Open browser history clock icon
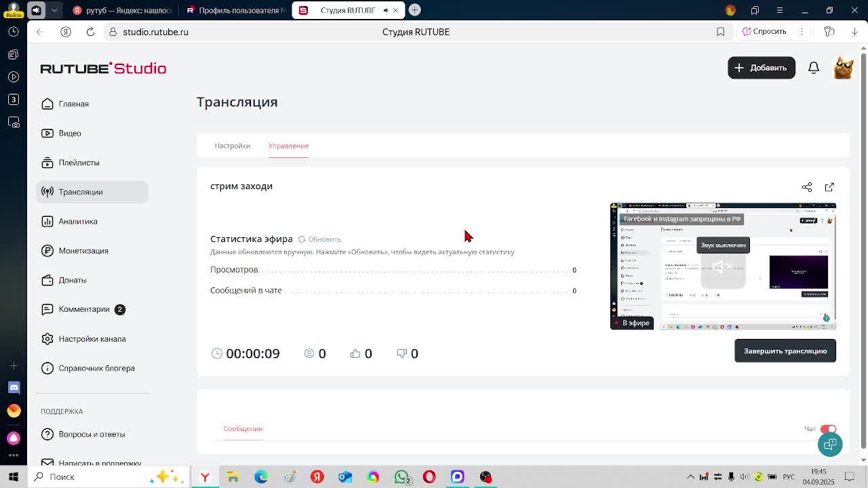This screenshot has width=868, height=488. [x=13, y=32]
